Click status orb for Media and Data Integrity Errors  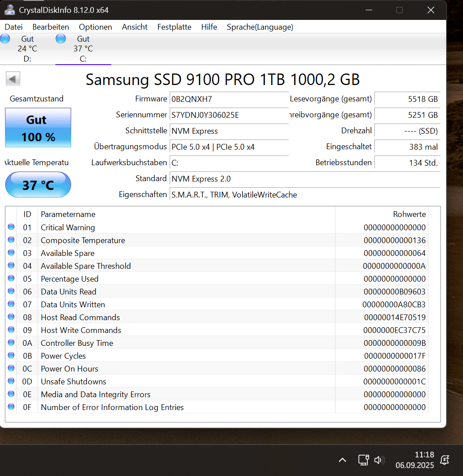tap(11, 394)
